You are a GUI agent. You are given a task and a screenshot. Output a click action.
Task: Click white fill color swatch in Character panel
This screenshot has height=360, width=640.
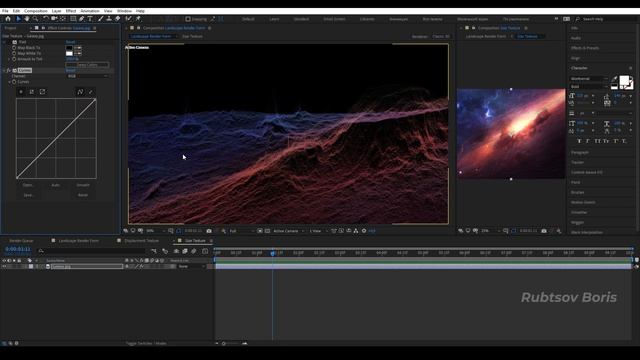tap(624, 80)
